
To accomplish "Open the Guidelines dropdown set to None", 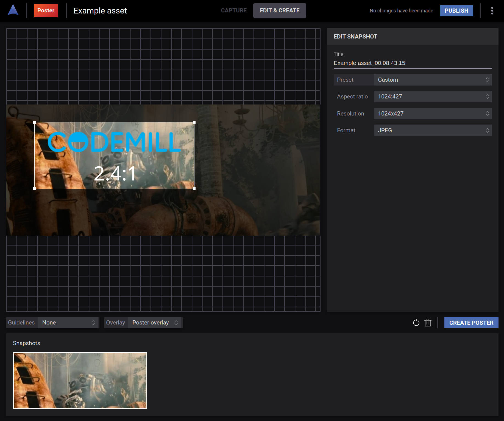I will pos(69,323).
